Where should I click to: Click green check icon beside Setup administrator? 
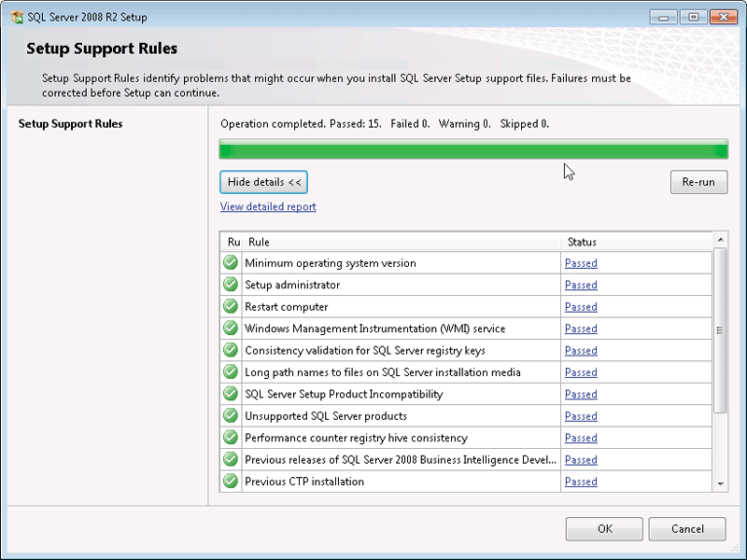click(x=231, y=285)
